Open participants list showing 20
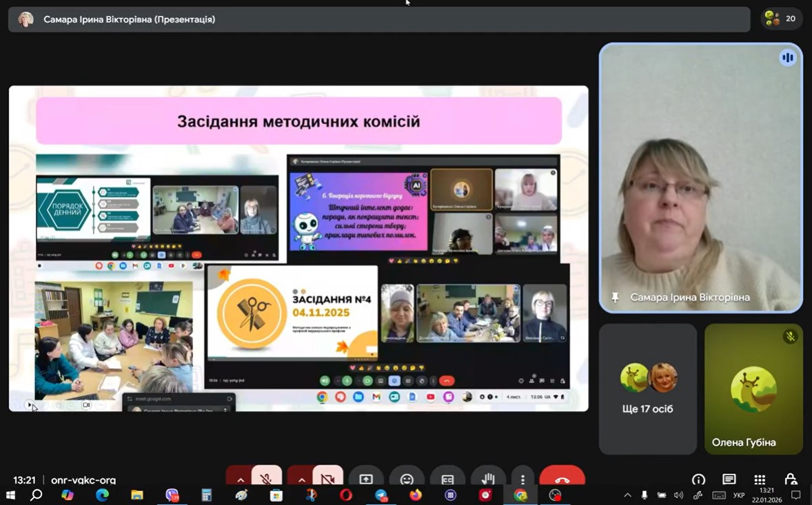 pyautogui.click(x=781, y=19)
